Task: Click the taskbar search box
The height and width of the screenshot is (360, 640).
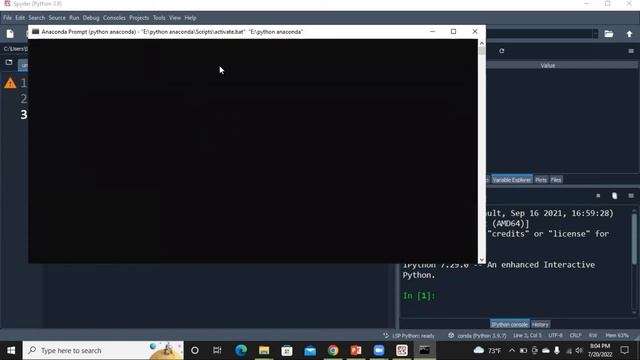Action: (103, 351)
